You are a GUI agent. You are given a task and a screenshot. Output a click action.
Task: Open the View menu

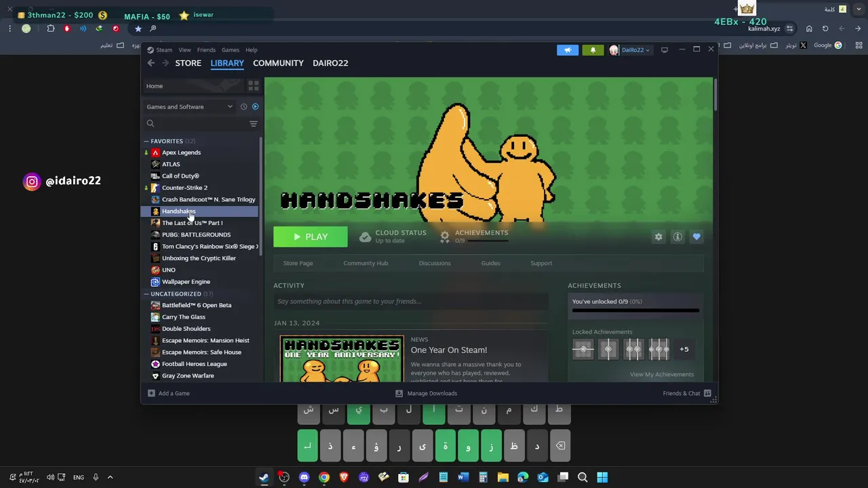184,50
